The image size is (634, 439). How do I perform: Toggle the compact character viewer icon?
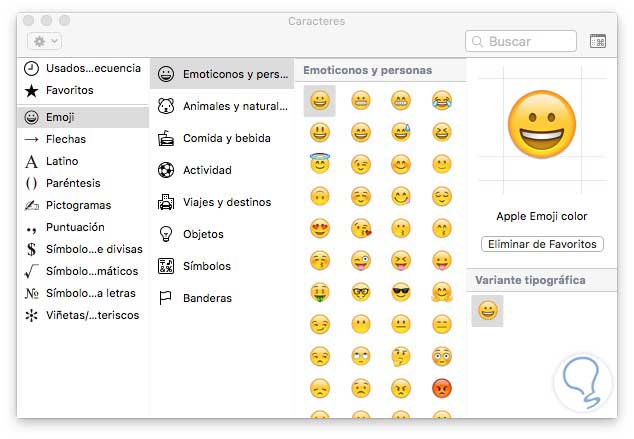point(598,41)
